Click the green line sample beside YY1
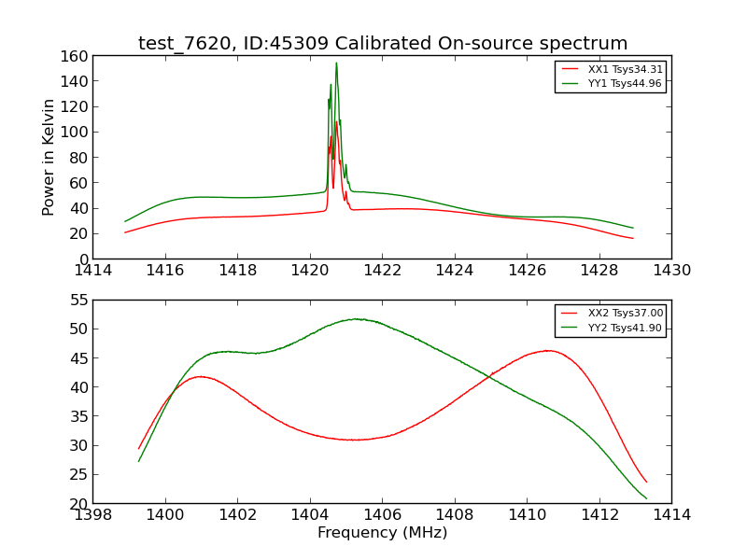Screen dimensions: 747x560 (x=570, y=83)
